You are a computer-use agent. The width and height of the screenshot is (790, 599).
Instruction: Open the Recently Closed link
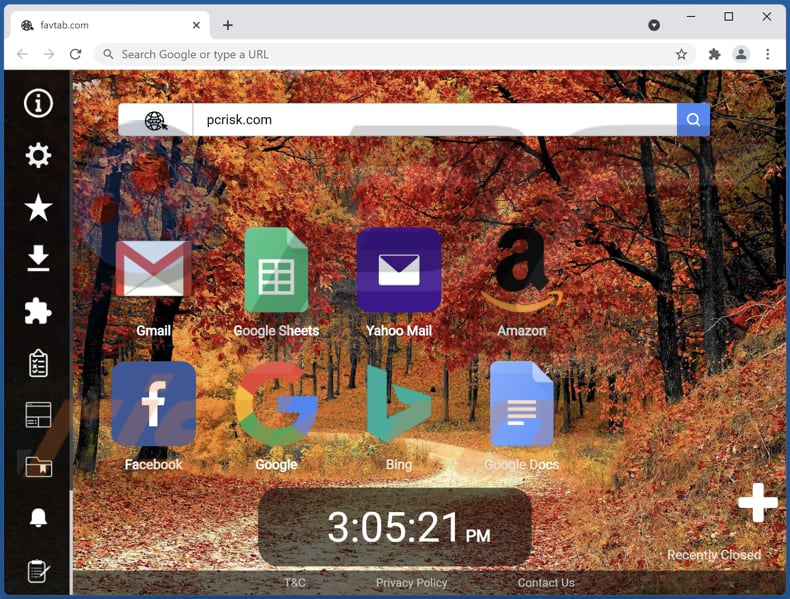click(x=714, y=555)
